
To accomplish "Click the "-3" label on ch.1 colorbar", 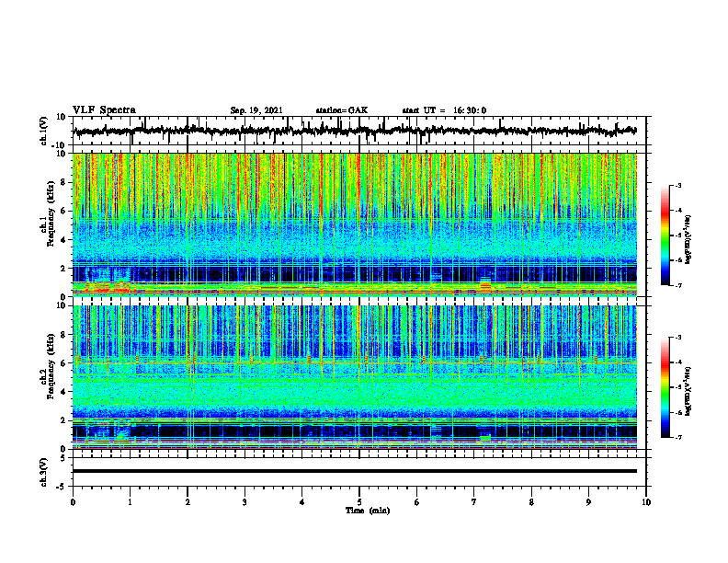I will point(677,185).
